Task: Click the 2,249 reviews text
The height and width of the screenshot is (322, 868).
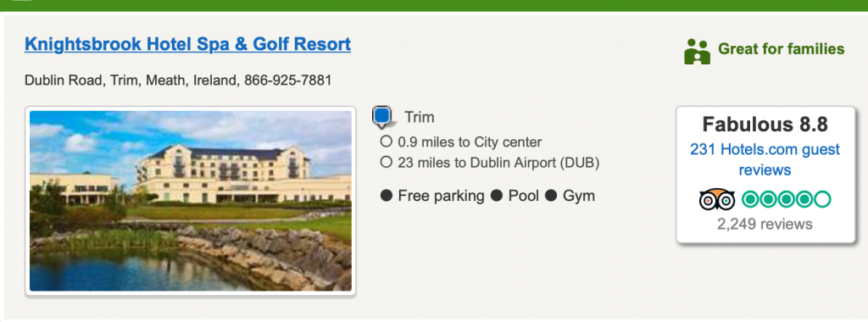Action: click(765, 224)
